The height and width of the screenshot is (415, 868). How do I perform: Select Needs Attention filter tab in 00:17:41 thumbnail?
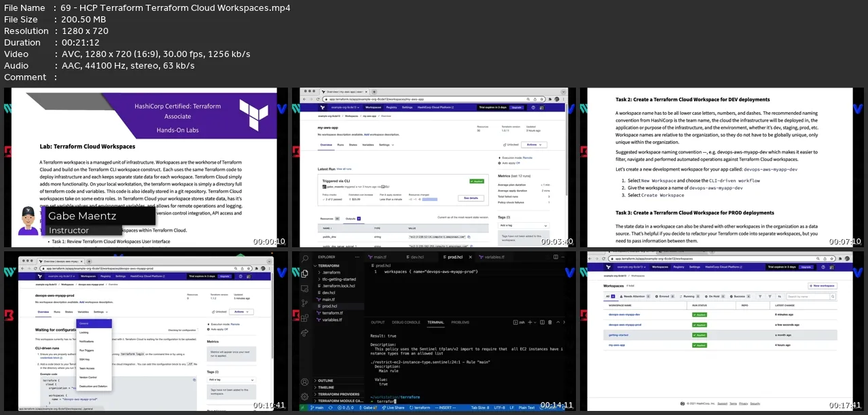click(634, 296)
